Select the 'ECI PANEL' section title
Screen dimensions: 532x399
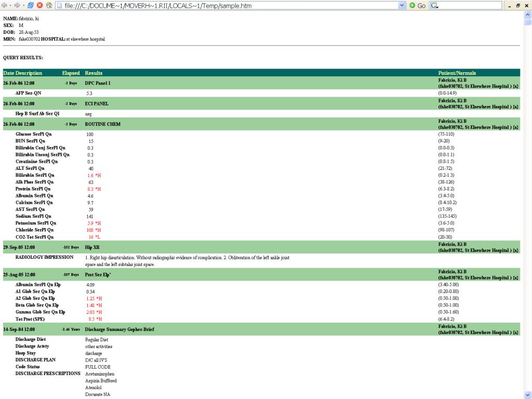(97, 103)
